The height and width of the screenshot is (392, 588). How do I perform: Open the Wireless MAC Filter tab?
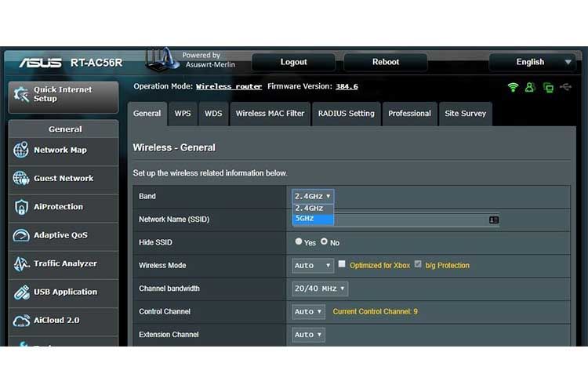pos(270,114)
